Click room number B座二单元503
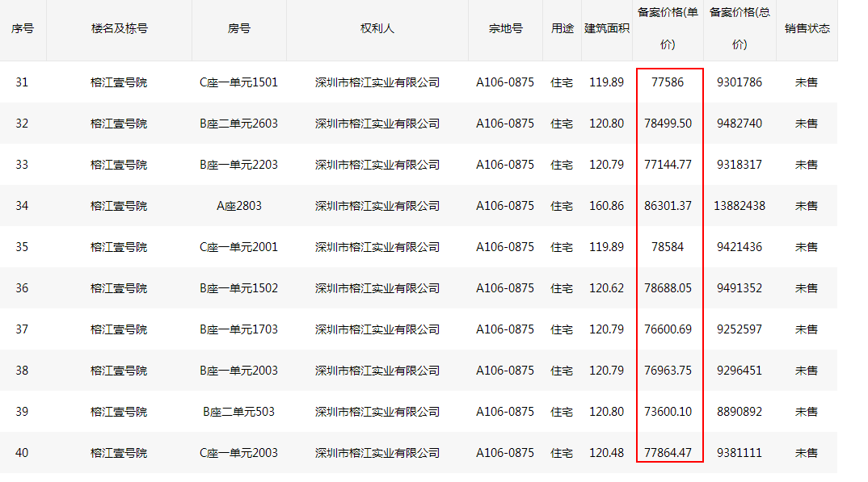Screen dimensions: 868x482 point(238,412)
